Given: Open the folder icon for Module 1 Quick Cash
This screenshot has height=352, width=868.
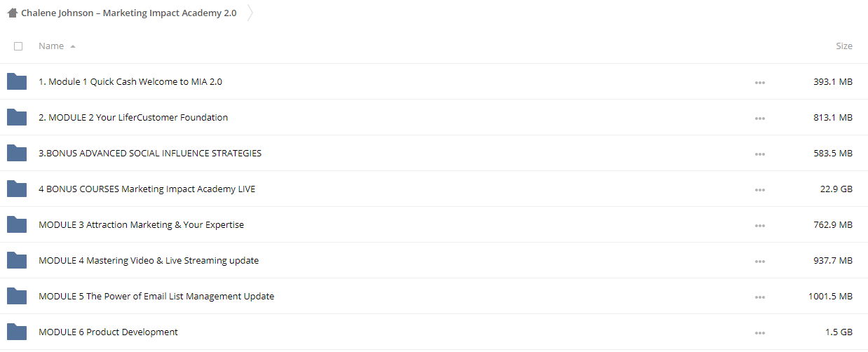Looking at the screenshot, I should pos(17,82).
